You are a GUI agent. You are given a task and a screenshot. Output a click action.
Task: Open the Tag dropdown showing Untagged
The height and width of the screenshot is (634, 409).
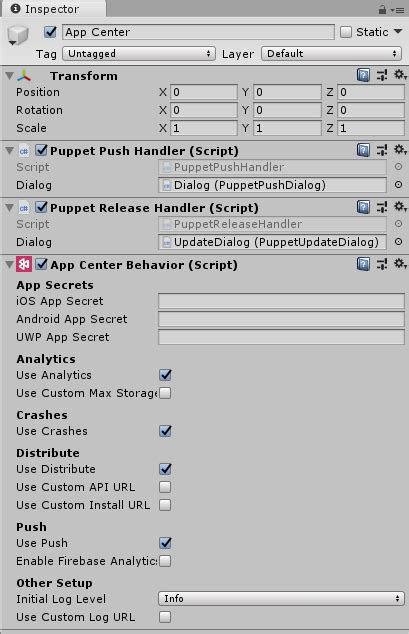click(x=139, y=53)
